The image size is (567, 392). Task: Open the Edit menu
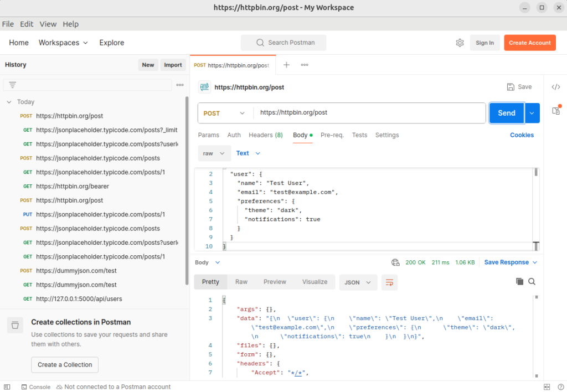pyautogui.click(x=27, y=24)
